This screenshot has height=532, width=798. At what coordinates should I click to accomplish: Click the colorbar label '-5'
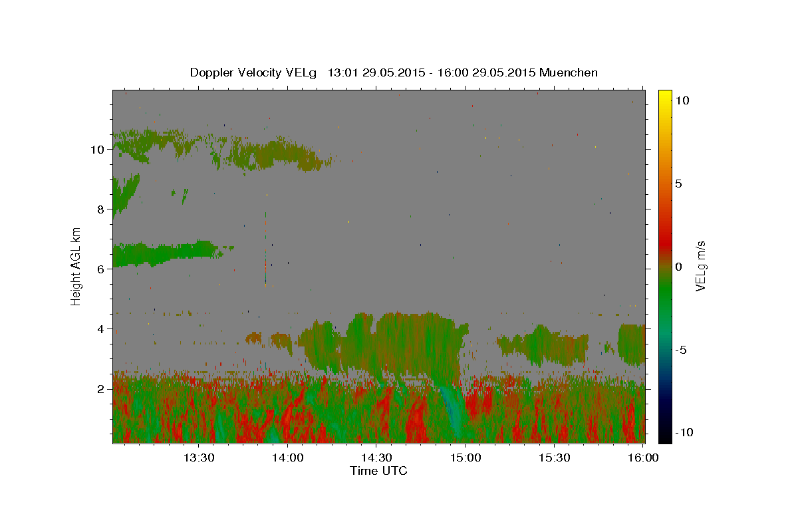click(x=682, y=350)
